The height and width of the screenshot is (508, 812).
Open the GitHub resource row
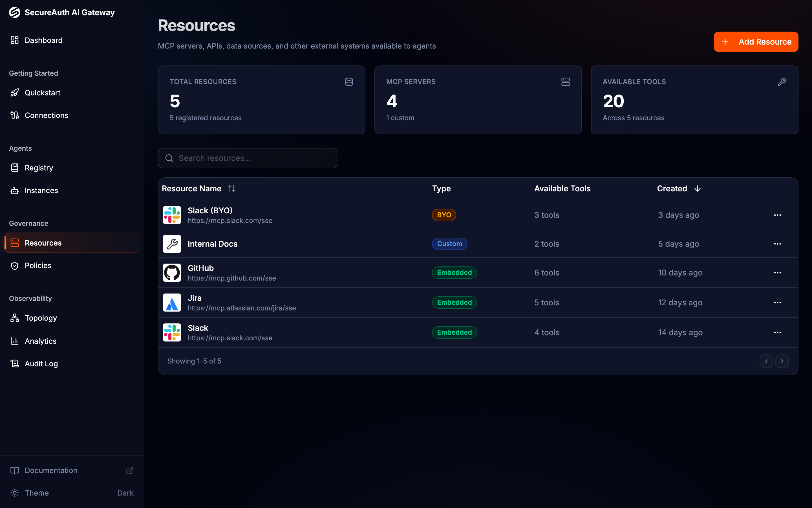[478, 272]
